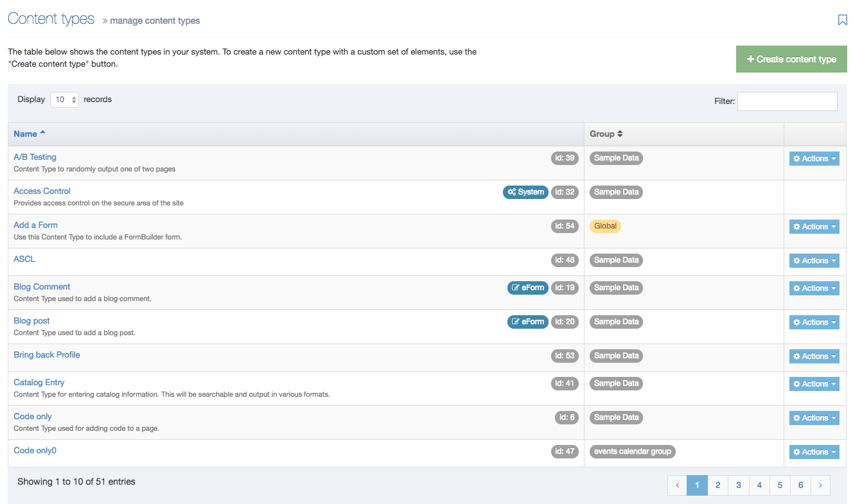853x504 pixels.
Task: Click the Create content type button
Action: coord(791,58)
